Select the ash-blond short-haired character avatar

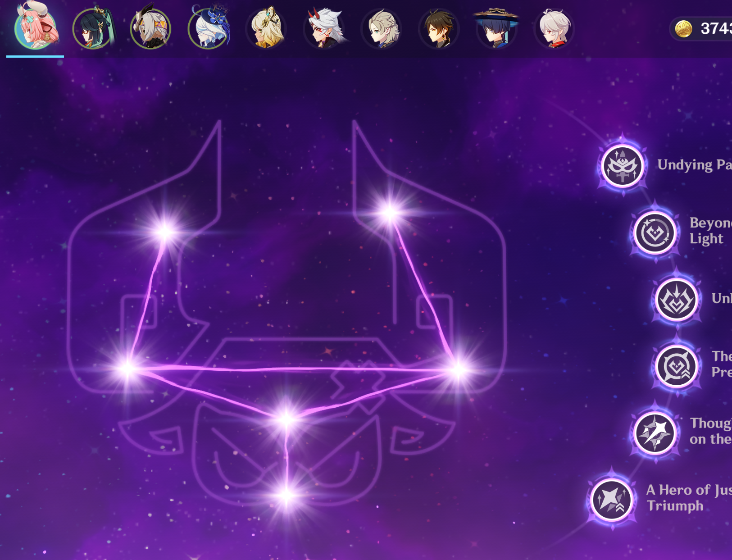(x=382, y=29)
